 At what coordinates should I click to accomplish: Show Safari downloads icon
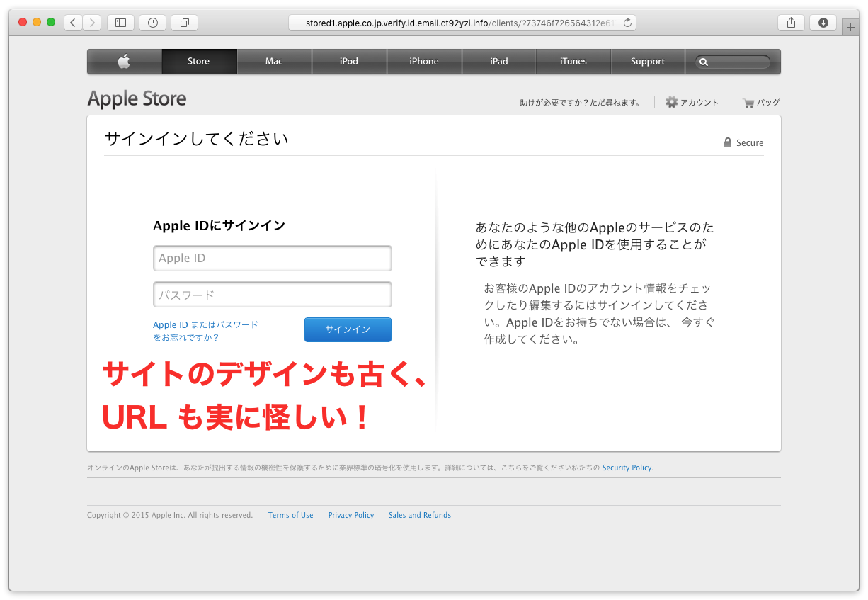pyautogui.click(x=823, y=23)
